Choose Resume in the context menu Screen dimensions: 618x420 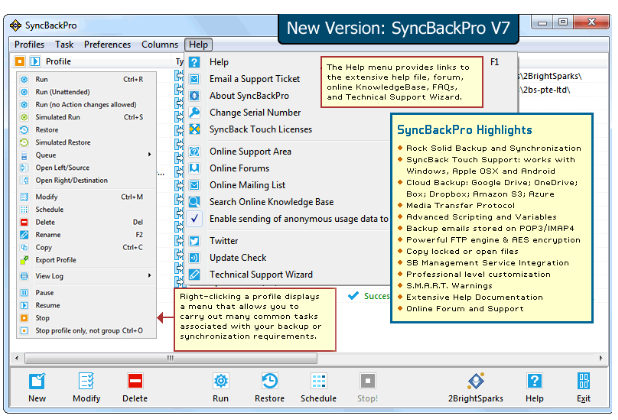pyautogui.click(x=86, y=305)
